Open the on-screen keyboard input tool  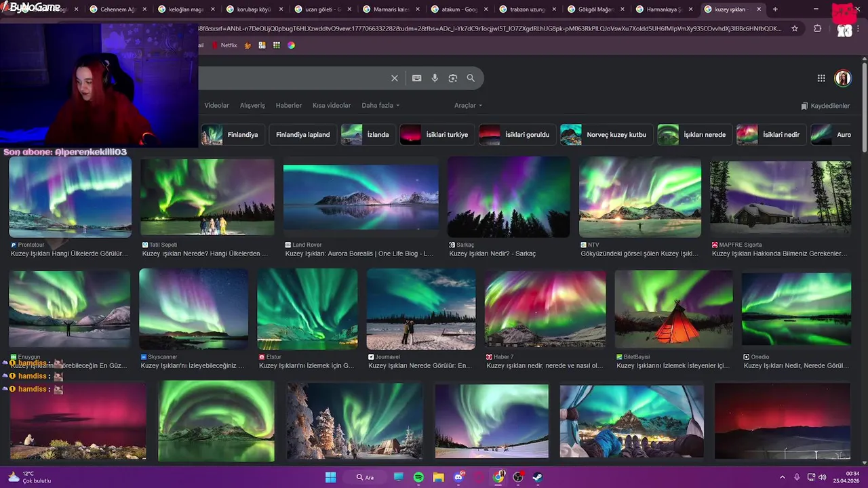click(417, 78)
